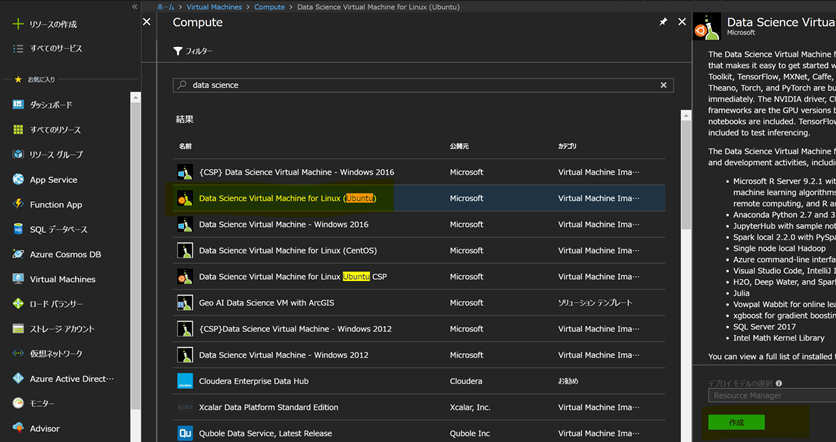
Task: Select Data Science Virtual Machine for Linux (CentOS)
Action: click(419, 251)
